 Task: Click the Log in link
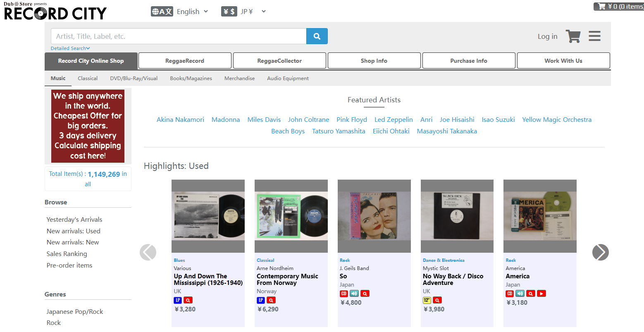tap(547, 36)
